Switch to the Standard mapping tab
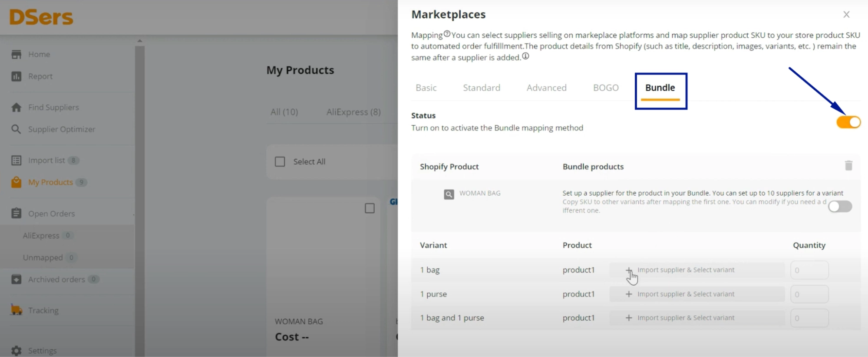The width and height of the screenshot is (868, 357). 482,88
